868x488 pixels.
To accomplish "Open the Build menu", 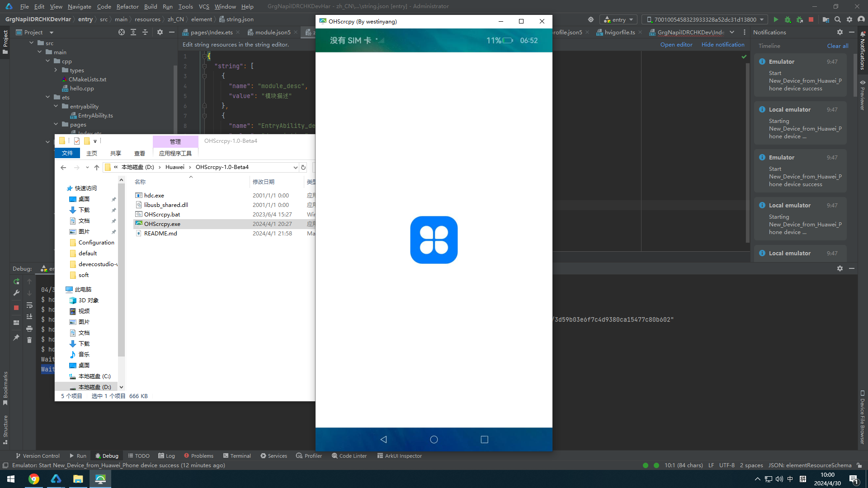I will 151,6.
